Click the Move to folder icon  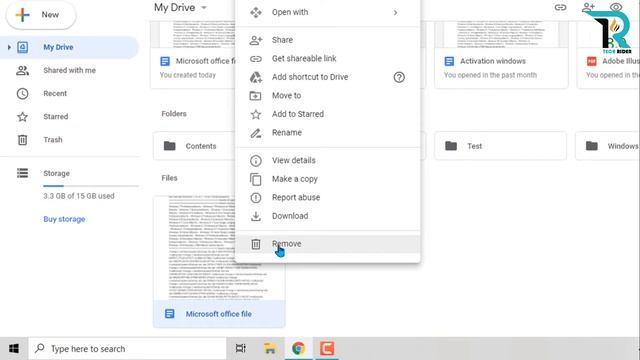pyautogui.click(x=256, y=96)
